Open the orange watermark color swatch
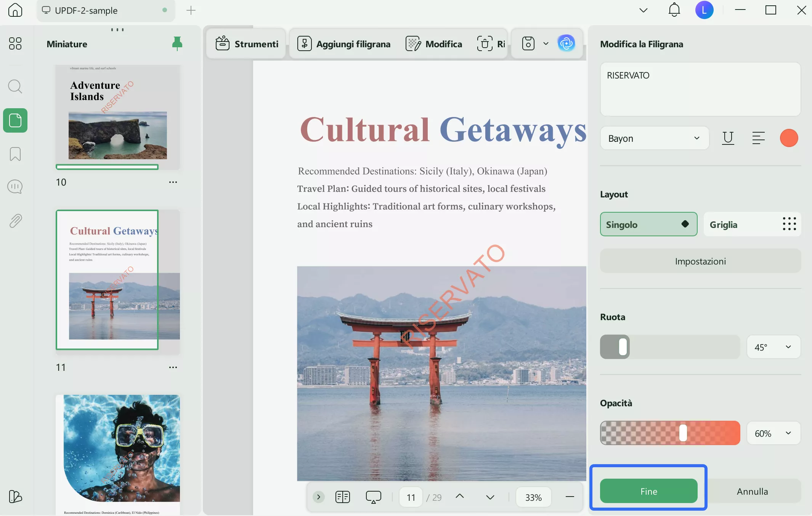Image resolution: width=812 pixels, height=516 pixels. 789,138
